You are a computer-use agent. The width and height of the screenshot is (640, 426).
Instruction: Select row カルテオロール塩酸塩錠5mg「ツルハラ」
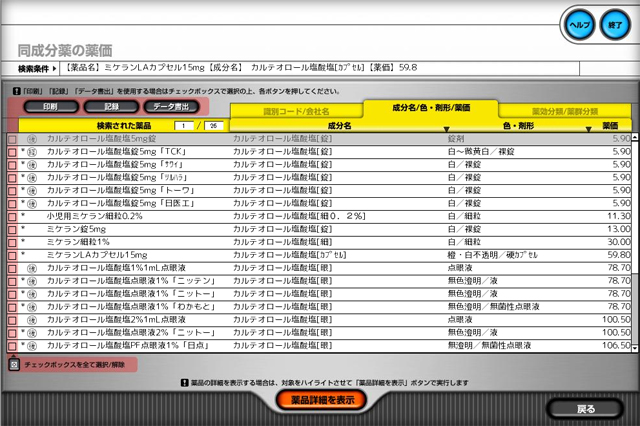pyautogui.click(x=117, y=178)
